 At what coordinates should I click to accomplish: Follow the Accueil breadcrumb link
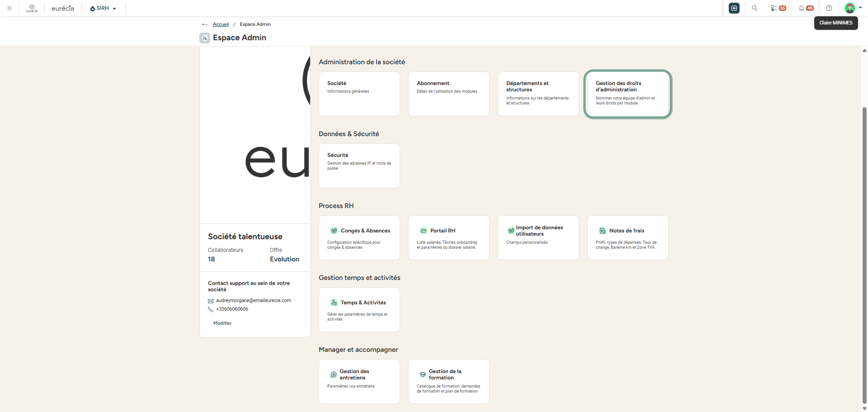coord(221,24)
